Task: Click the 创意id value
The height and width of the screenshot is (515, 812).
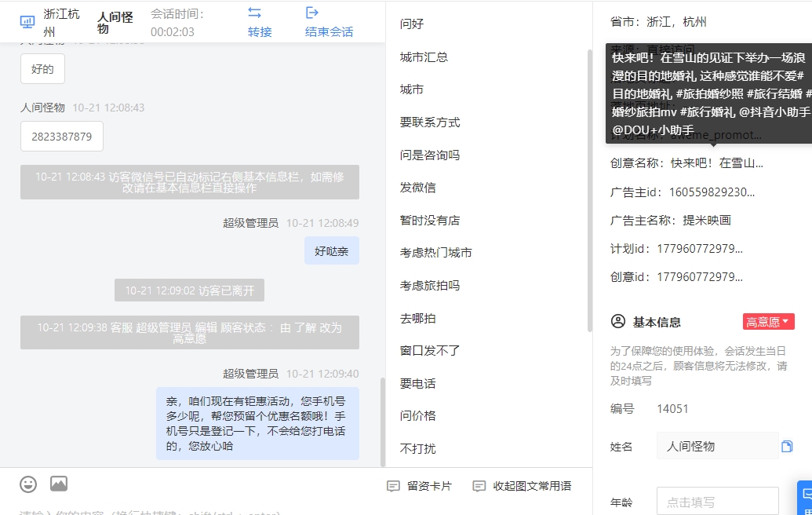Action: (x=700, y=277)
